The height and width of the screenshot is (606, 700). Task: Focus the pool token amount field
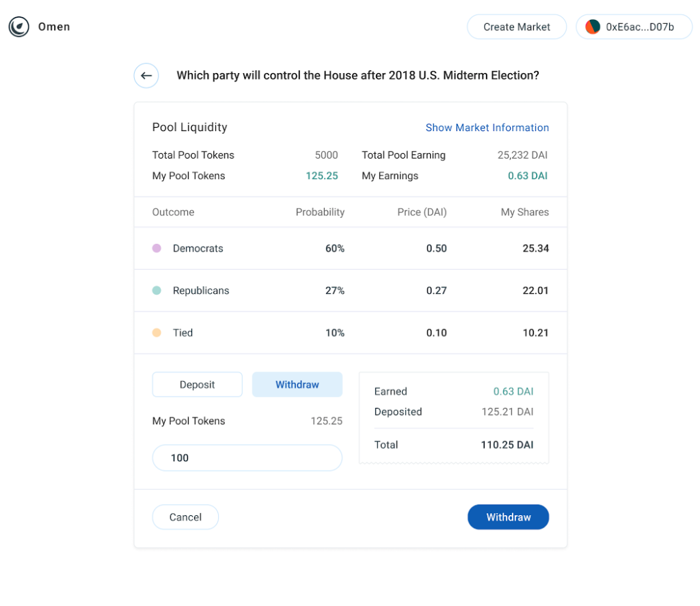[247, 458]
